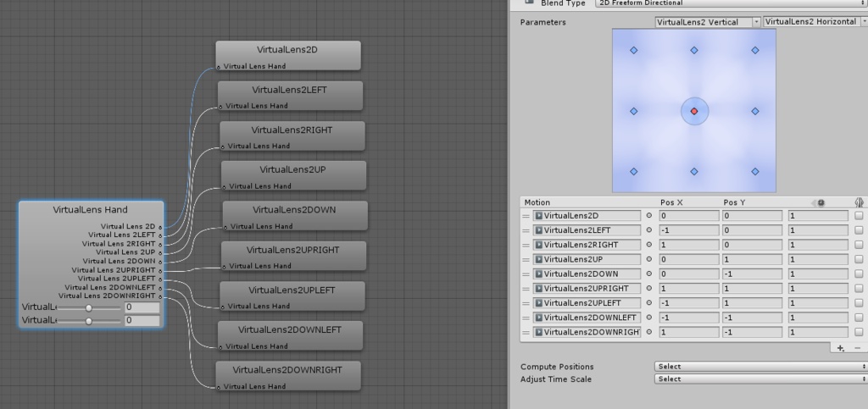Edit the speed value field of VirtualLens2RIGHT

point(818,245)
